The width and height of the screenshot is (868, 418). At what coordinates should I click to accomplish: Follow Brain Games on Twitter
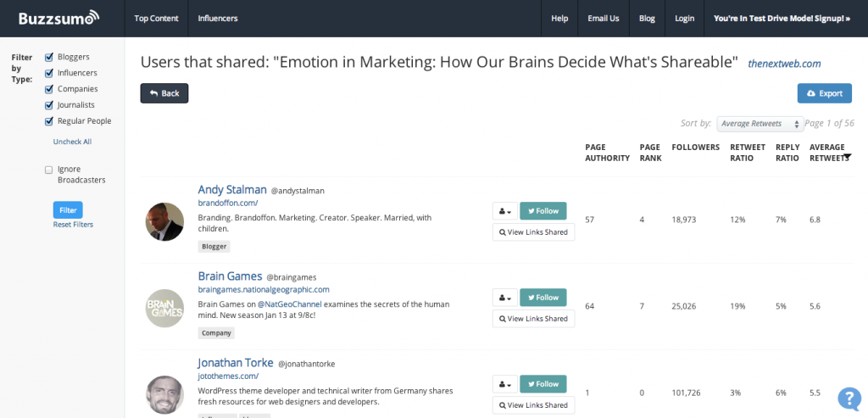point(543,298)
